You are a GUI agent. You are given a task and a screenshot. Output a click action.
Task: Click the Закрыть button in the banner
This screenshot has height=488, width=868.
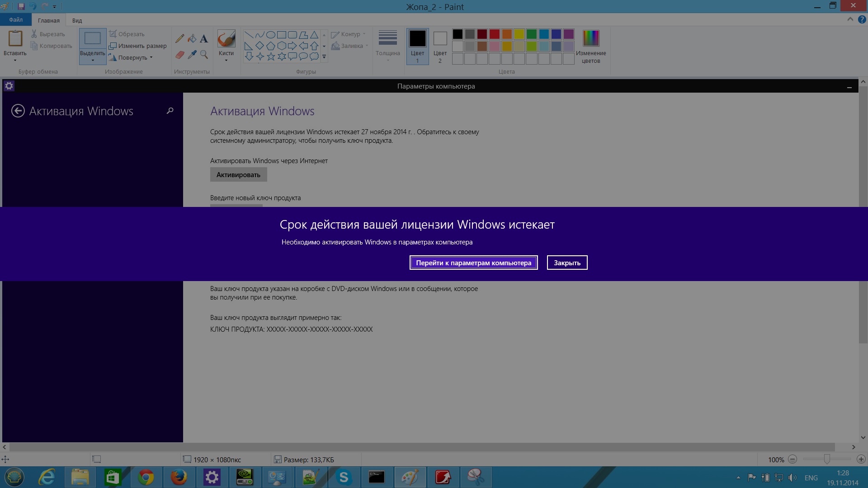pos(567,263)
